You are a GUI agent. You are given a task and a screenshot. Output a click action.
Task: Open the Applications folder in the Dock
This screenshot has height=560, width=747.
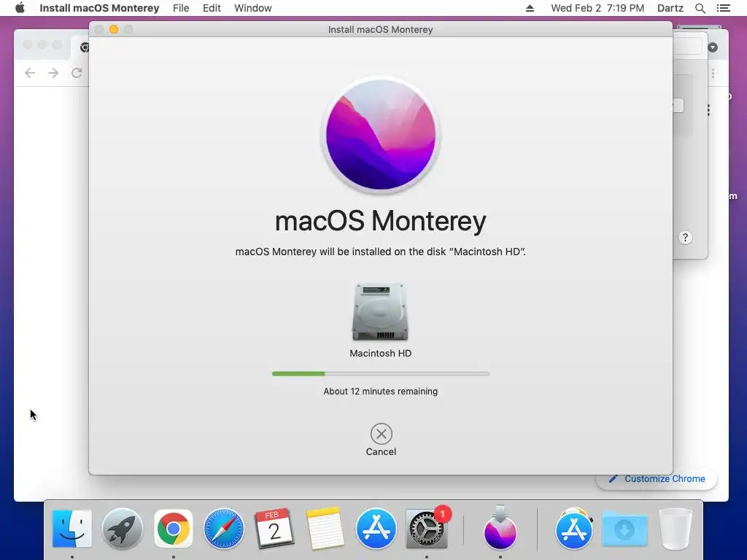coord(574,529)
